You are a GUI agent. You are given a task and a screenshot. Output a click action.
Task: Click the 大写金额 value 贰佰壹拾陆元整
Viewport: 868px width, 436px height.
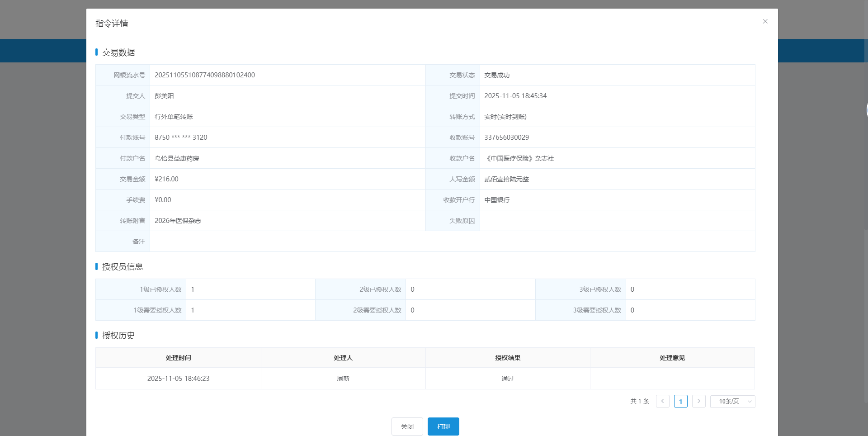pyautogui.click(x=506, y=179)
